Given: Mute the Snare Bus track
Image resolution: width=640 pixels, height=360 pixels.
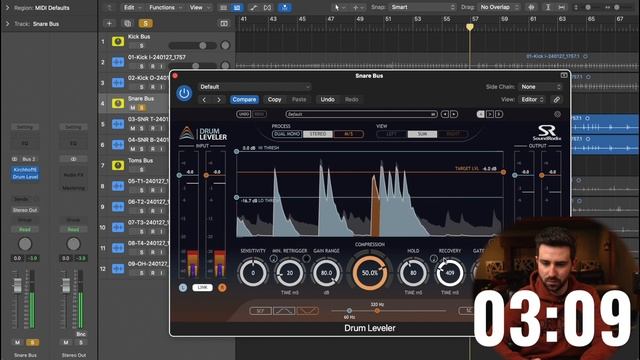Looking at the screenshot, I should pos(133,108).
